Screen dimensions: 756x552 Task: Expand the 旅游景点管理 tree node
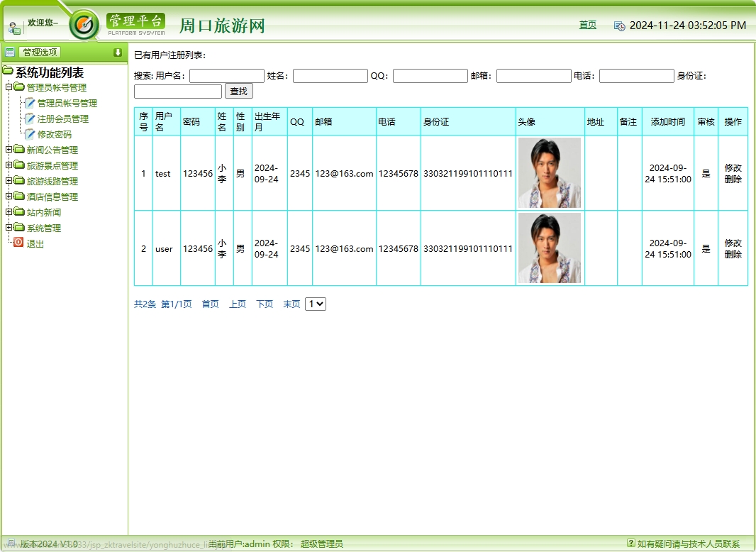click(9, 165)
